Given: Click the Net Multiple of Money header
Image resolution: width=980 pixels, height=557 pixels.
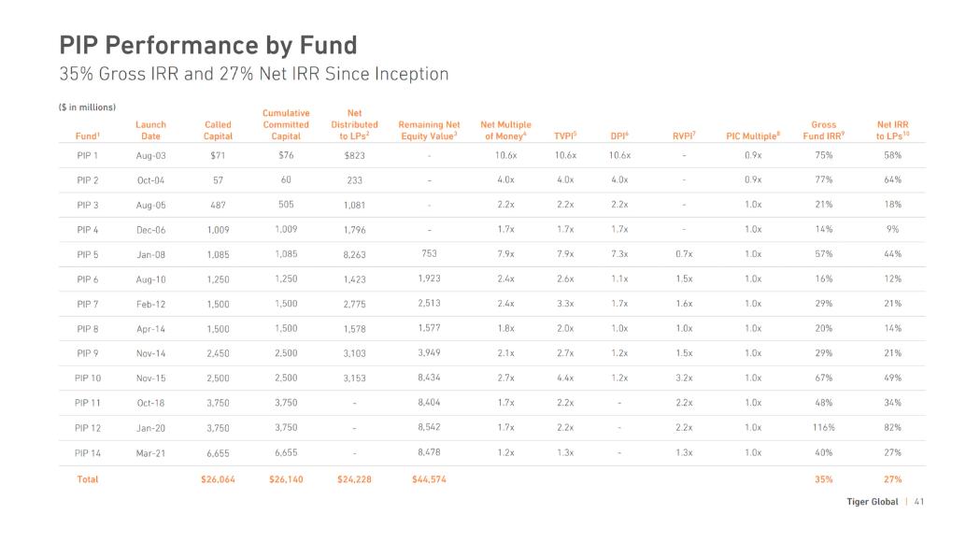Looking at the screenshot, I should coord(505,130).
